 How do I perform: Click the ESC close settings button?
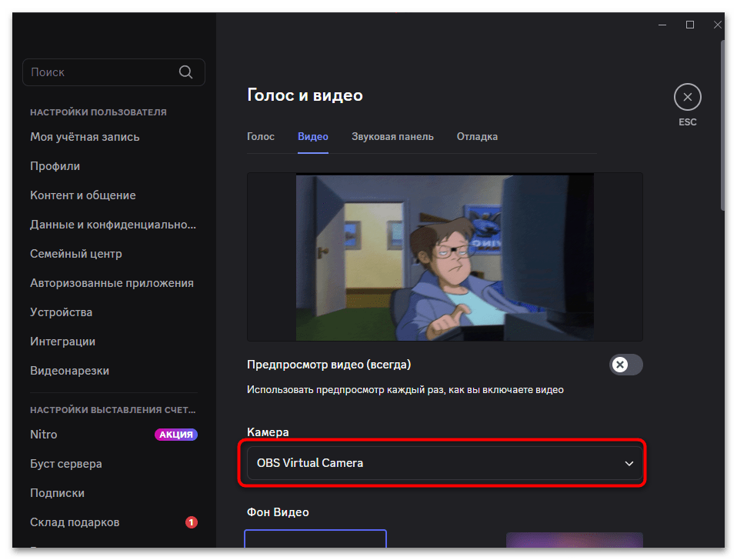point(687,97)
